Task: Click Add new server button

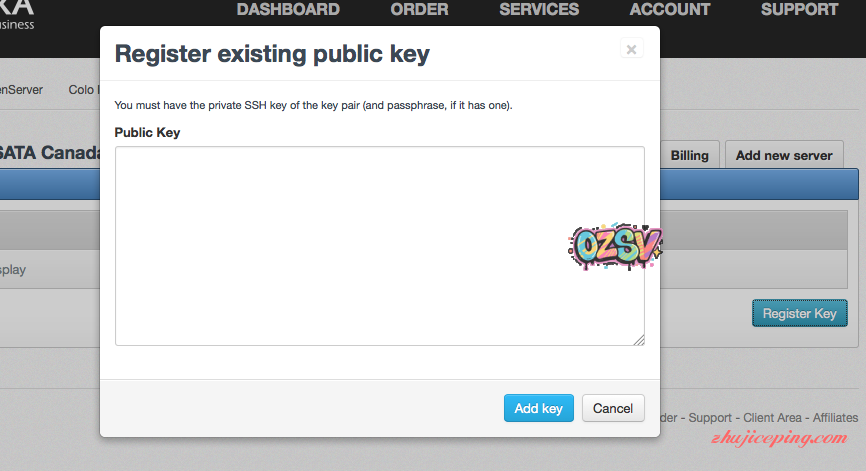Action: pyautogui.click(x=785, y=155)
